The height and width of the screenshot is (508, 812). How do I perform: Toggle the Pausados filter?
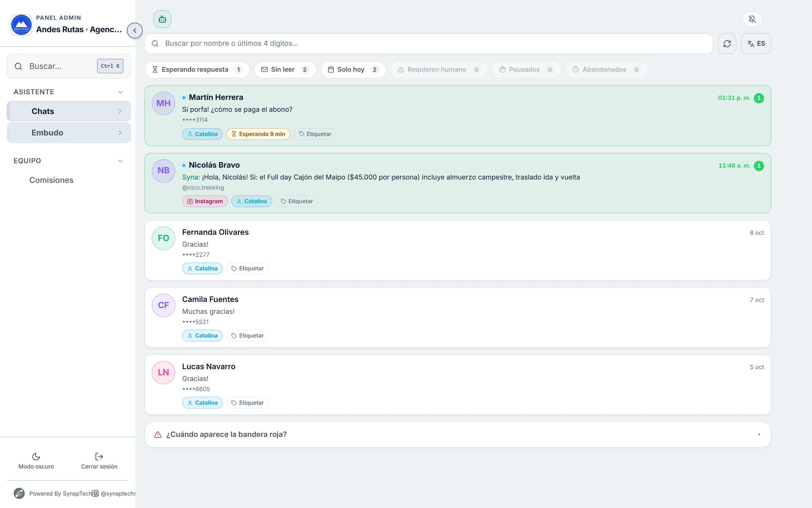coord(526,69)
